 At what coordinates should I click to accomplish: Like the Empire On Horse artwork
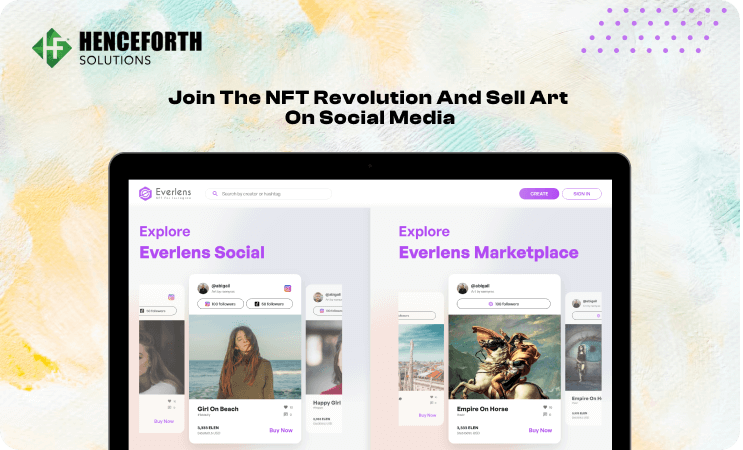coord(545,407)
